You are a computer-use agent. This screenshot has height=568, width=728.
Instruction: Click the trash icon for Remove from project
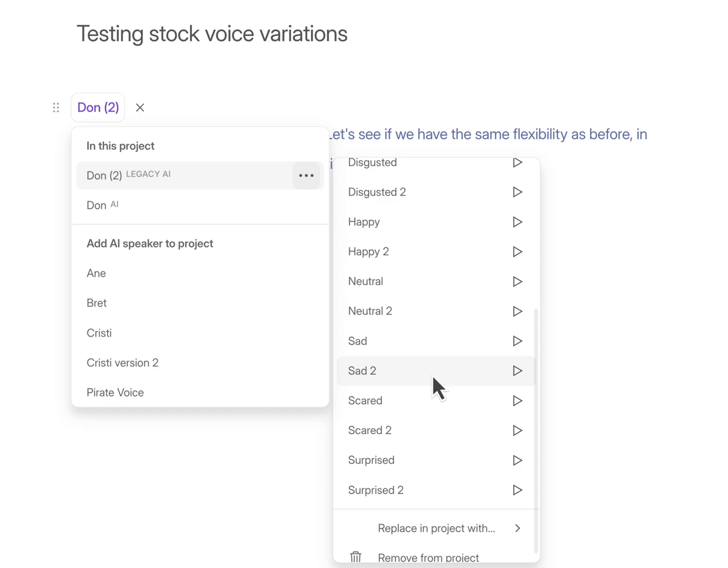[356, 557]
